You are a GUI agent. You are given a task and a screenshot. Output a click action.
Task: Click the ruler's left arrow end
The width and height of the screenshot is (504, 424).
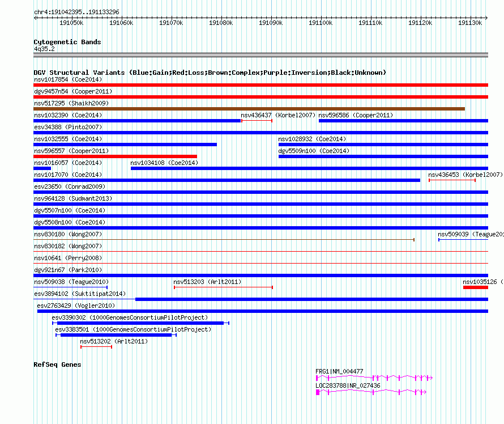point(35,18)
